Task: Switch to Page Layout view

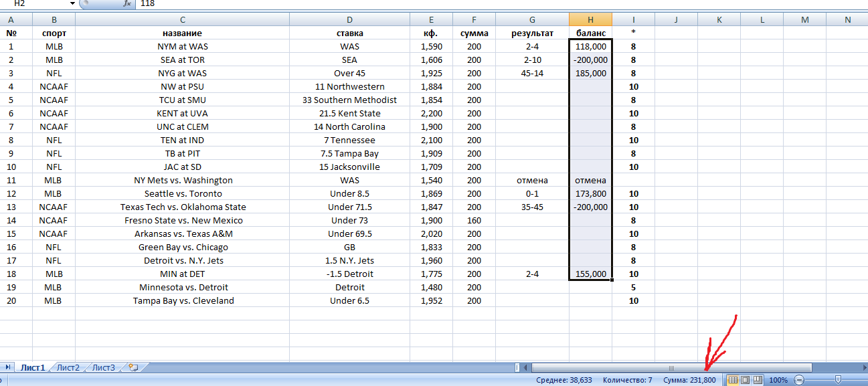Action: (x=746, y=380)
